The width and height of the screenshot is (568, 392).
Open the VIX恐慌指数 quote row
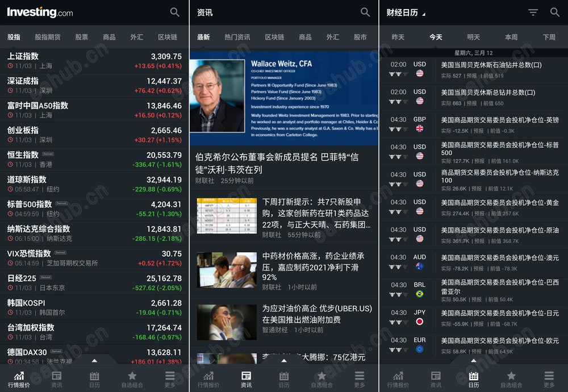tap(94, 258)
